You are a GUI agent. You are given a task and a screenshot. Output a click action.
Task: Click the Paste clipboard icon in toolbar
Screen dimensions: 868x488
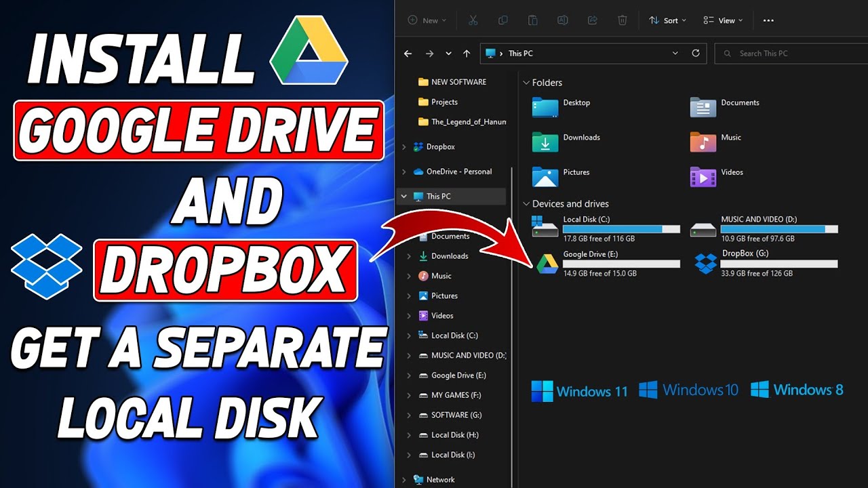[x=533, y=20]
